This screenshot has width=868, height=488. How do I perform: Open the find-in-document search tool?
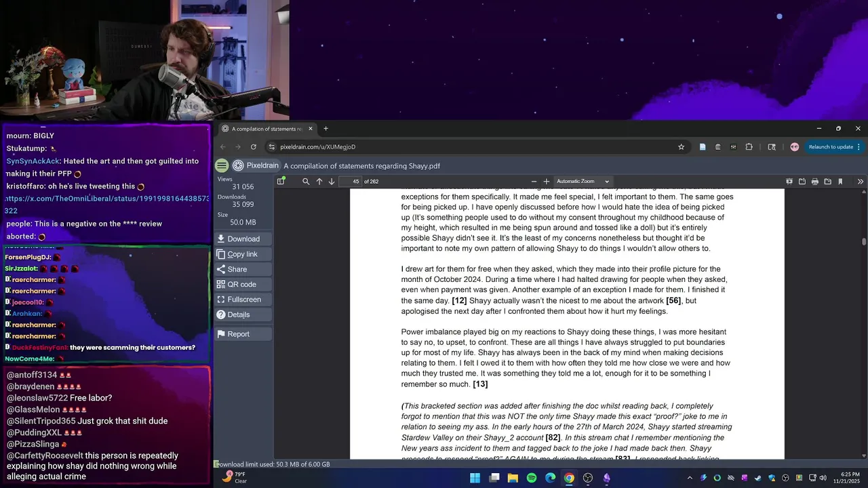pyautogui.click(x=306, y=181)
